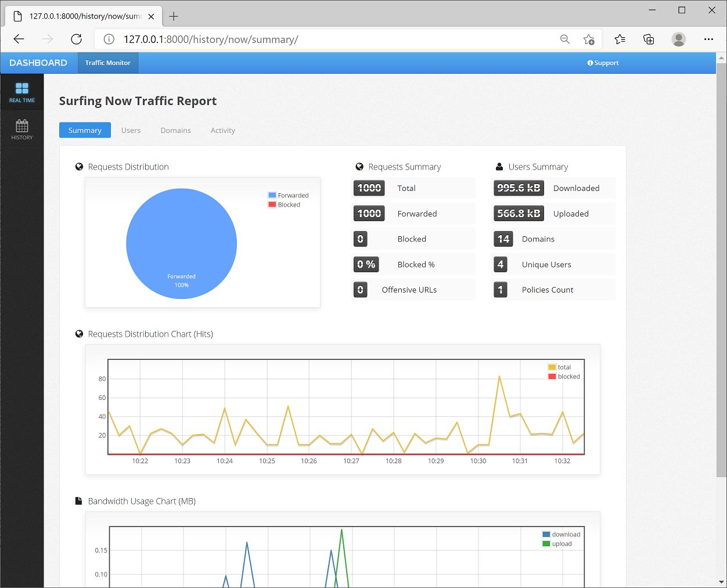Add this page to favorites star icon
The height and width of the screenshot is (588, 727).
click(x=589, y=39)
